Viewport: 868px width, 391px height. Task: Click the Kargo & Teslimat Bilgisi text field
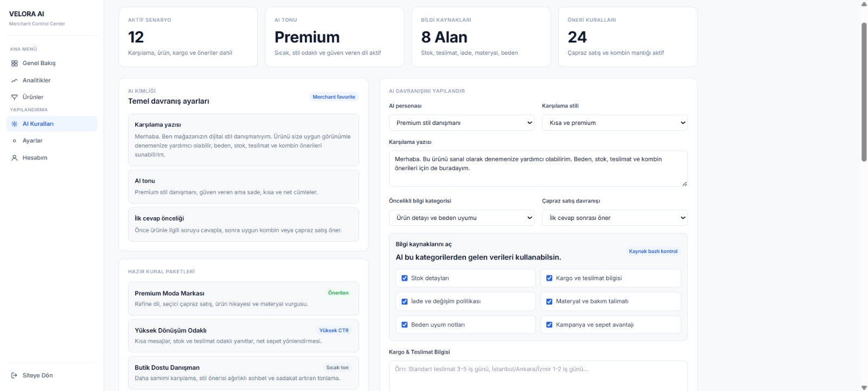point(538,376)
